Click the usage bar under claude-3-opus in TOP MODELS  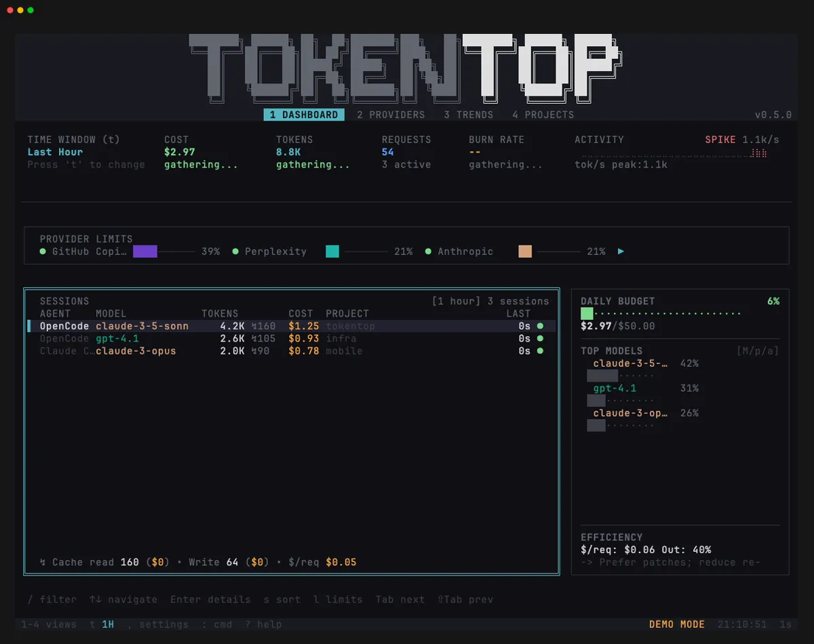pos(596,426)
